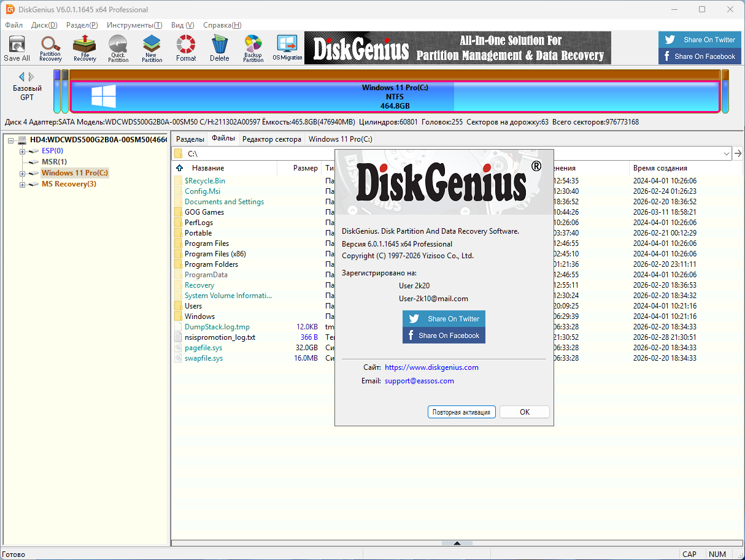The height and width of the screenshot is (560, 745).
Task: Click the up-folder arrow icon in file list header
Action: tap(179, 168)
